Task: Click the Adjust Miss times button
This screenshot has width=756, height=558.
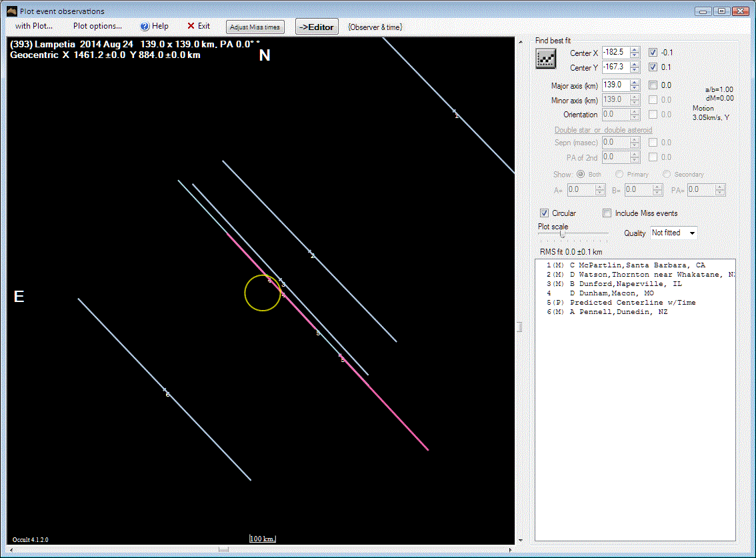Action: point(255,27)
